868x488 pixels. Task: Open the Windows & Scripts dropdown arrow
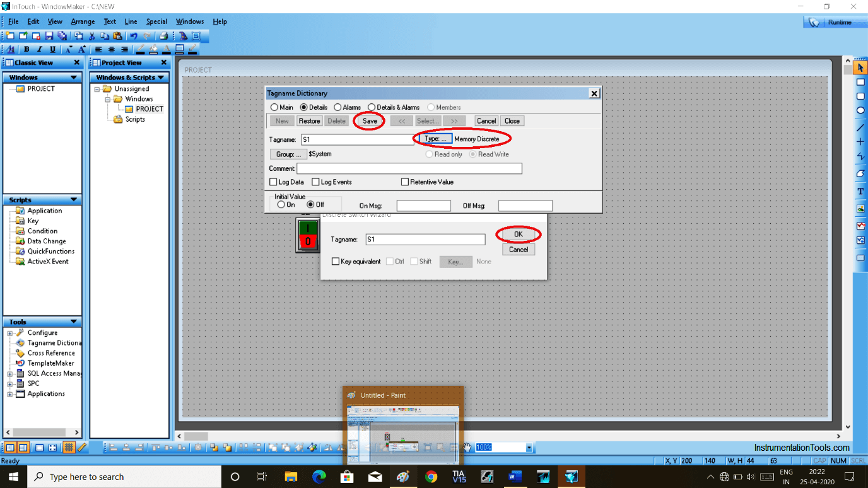click(161, 78)
